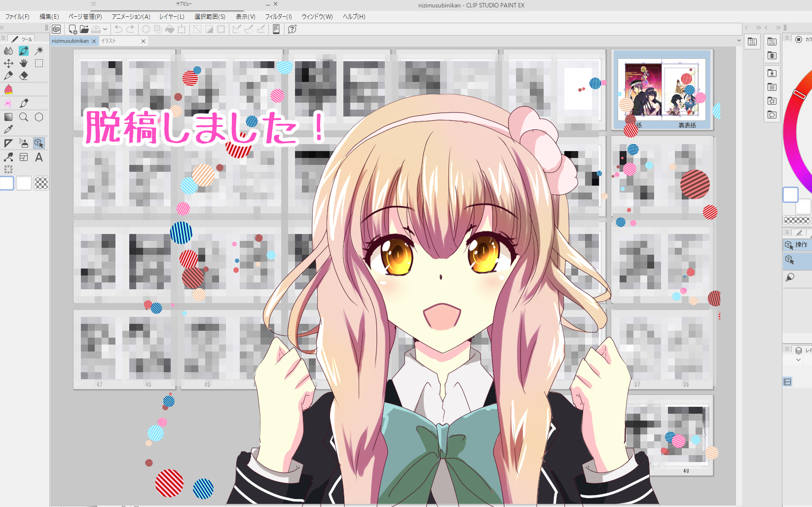812x507 pixels.
Task: Select the pink Decoration sparkle tool
Action: (x=8, y=103)
